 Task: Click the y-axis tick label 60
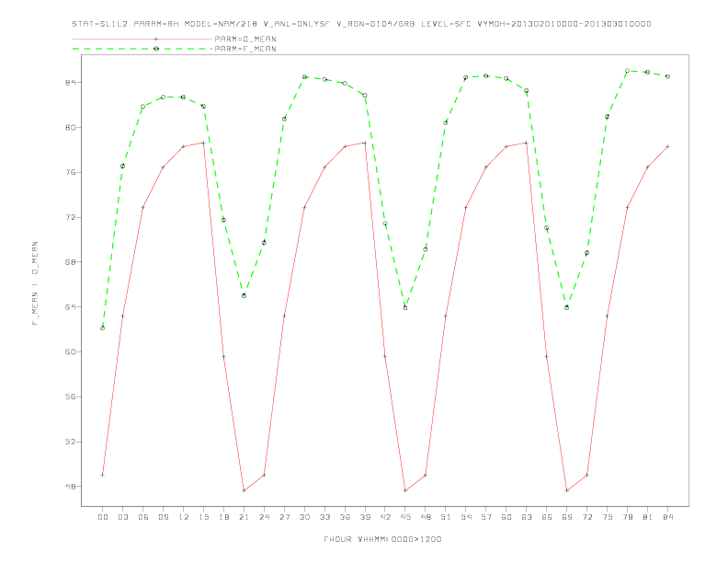point(71,352)
